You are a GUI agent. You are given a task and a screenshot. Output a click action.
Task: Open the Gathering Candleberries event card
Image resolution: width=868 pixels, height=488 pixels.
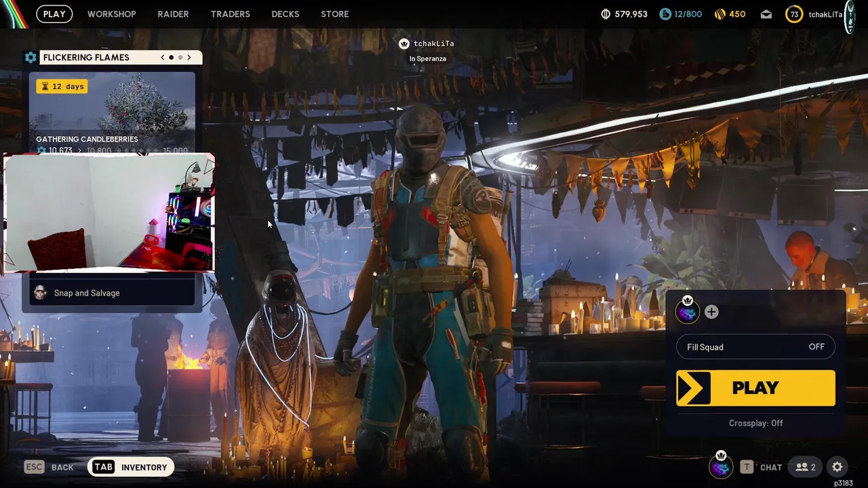click(x=112, y=113)
